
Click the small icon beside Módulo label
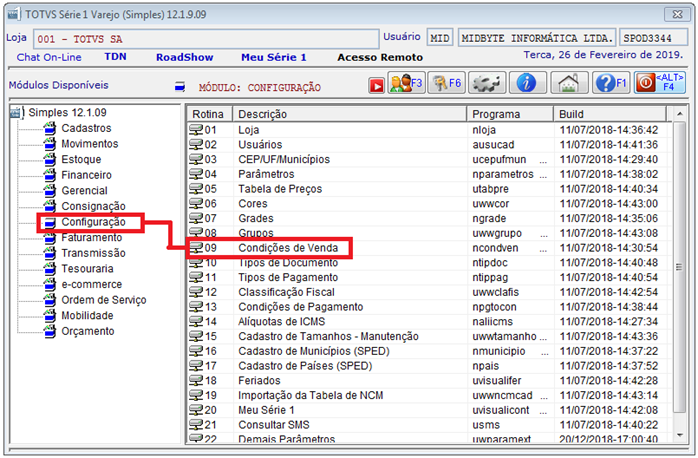point(180,86)
